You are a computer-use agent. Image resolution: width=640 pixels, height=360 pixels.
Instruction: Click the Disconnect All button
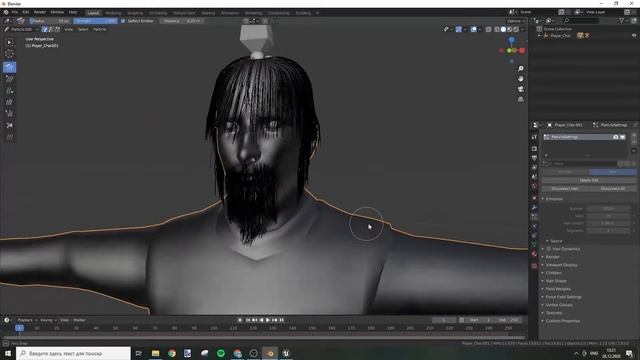[x=613, y=189]
